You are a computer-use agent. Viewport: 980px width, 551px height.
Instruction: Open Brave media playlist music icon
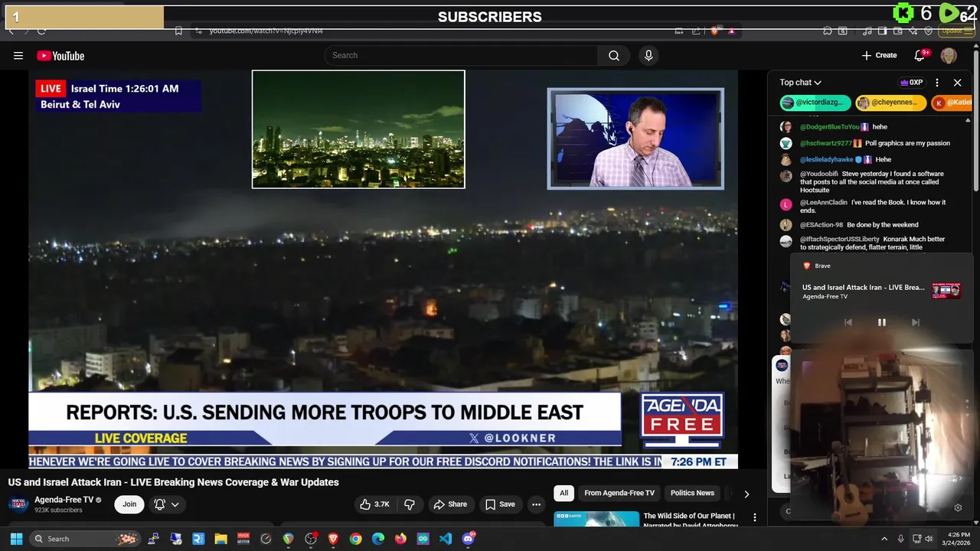tap(867, 31)
